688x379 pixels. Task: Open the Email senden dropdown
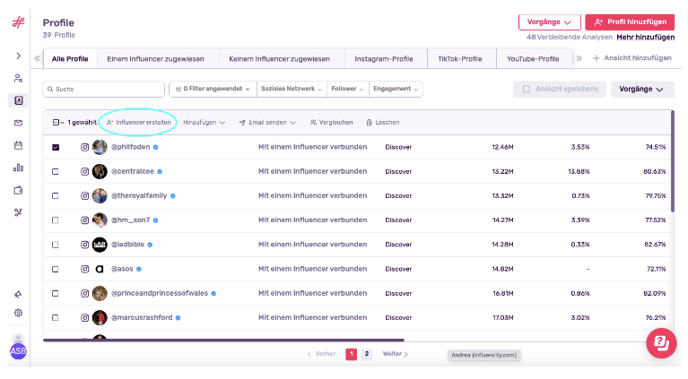tap(267, 122)
